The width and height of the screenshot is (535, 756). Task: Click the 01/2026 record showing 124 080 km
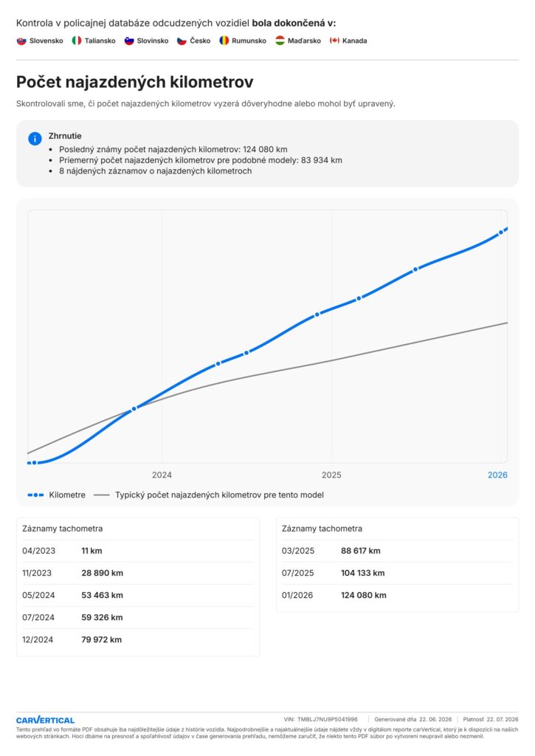398,596
